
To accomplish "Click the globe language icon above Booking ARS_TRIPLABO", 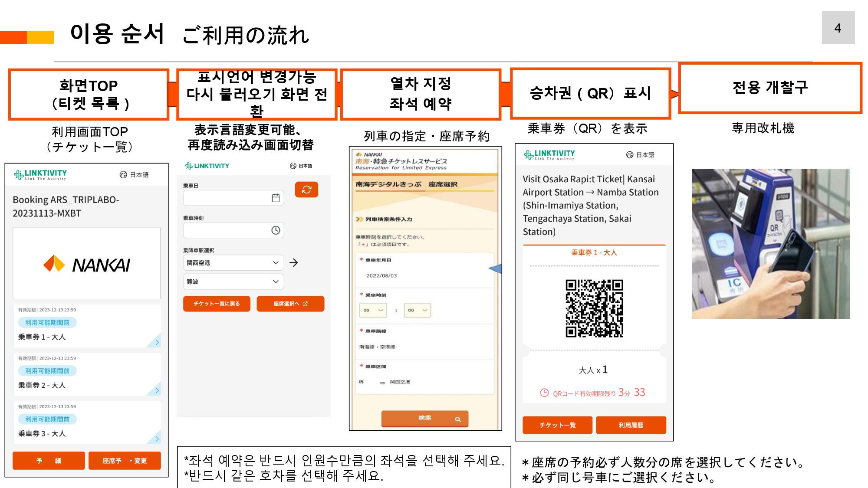I will tap(123, 175).
